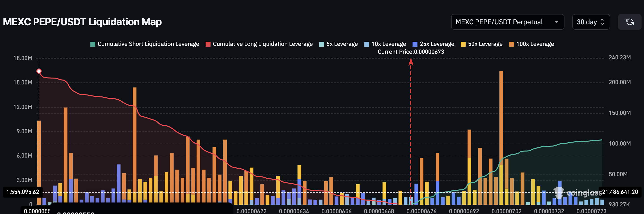Click the 0.00000634 x-axis label
This screenshot has width=644, height=214.
coord(294,211)
